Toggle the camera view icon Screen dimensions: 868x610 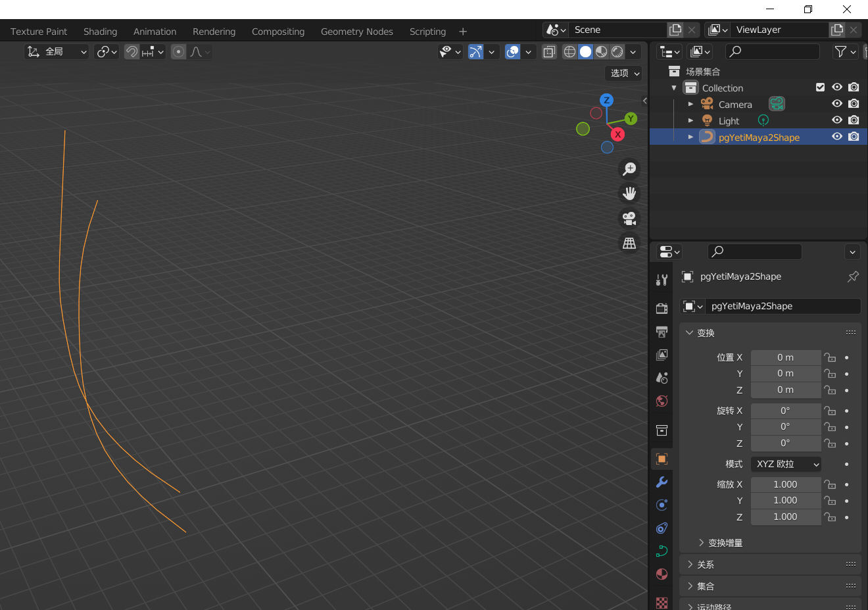629,218
